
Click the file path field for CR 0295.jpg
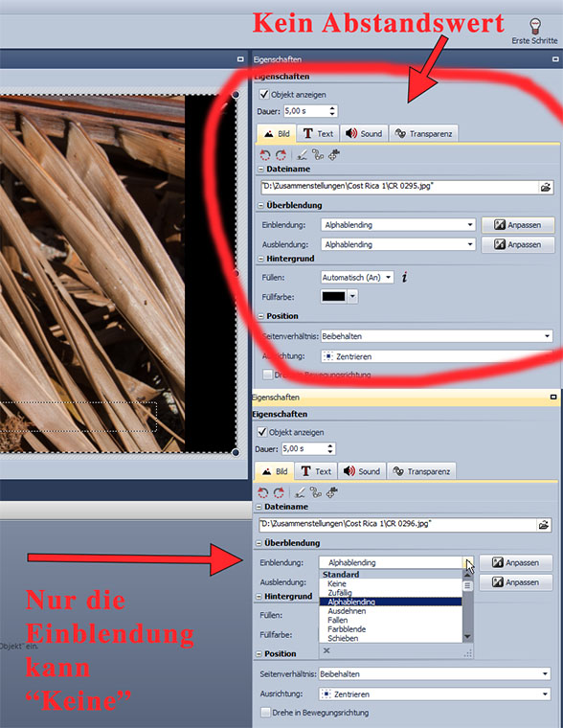(399, 187)
